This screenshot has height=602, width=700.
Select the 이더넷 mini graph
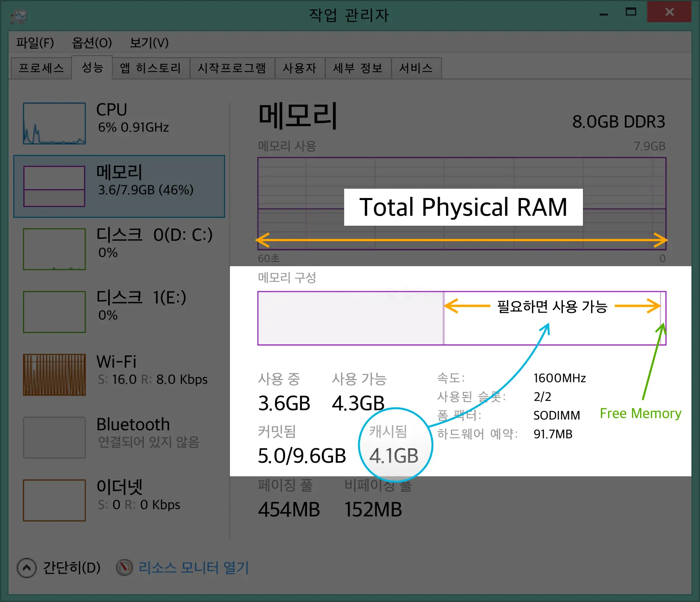(x=54, y=500)
